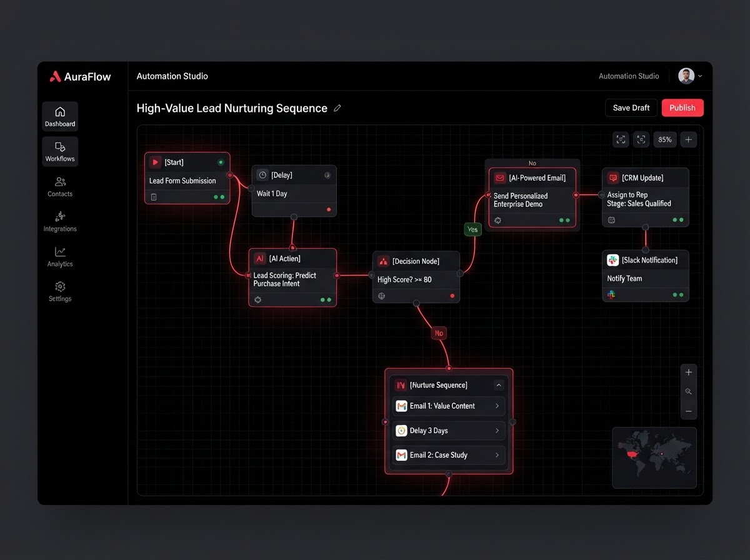Select High Score? >= 80 condition text

(404, 280)
